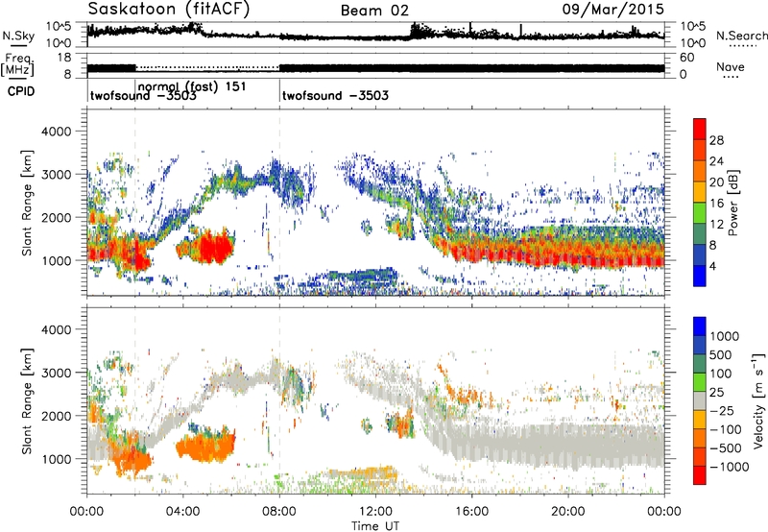Viewport: 768px width, 532px height.
Task: Click the 'normal (fast) 151' CPID text
Action: point(192,86)
